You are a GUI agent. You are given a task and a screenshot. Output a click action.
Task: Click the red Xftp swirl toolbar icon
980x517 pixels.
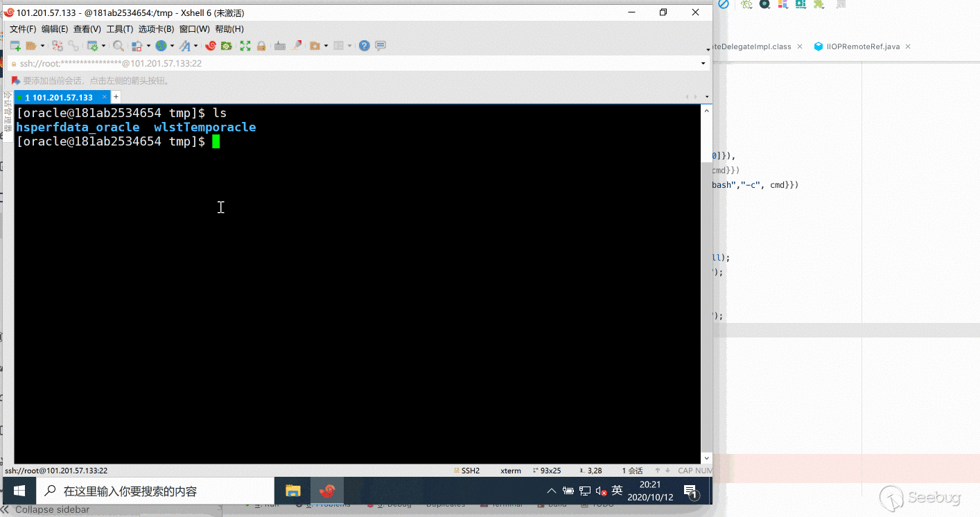coord(210,46)
